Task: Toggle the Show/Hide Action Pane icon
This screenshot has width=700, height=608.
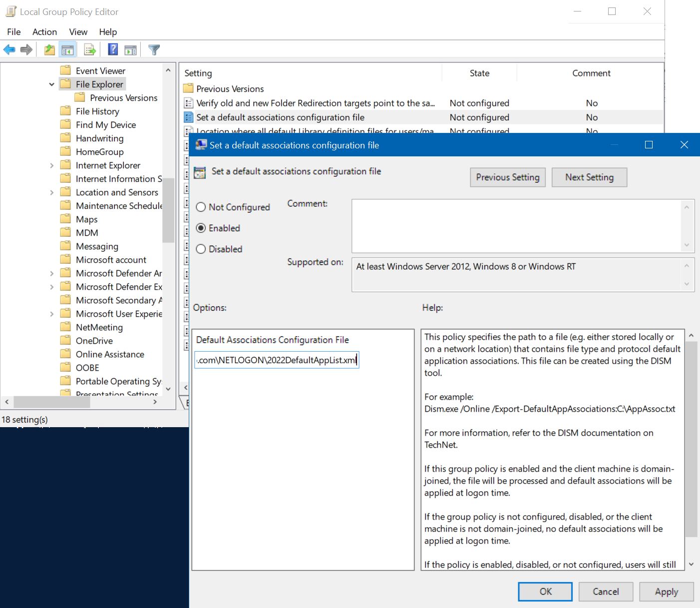Action: tap(130, 49)
